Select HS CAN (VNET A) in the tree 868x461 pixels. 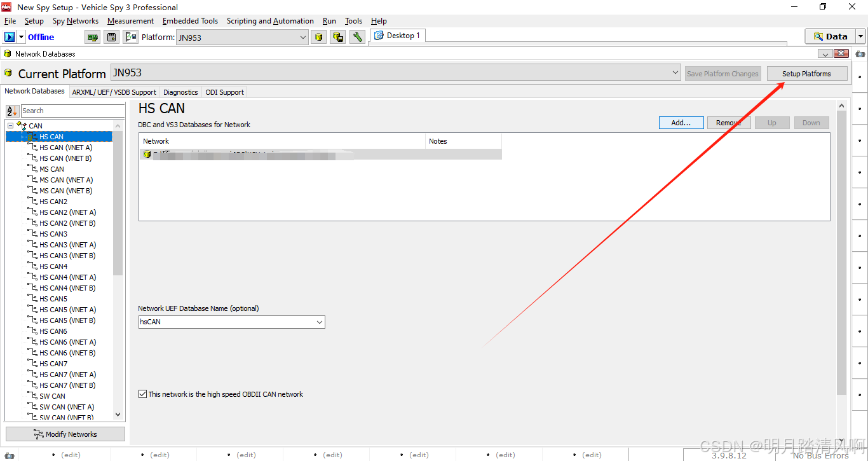point(65,148)
